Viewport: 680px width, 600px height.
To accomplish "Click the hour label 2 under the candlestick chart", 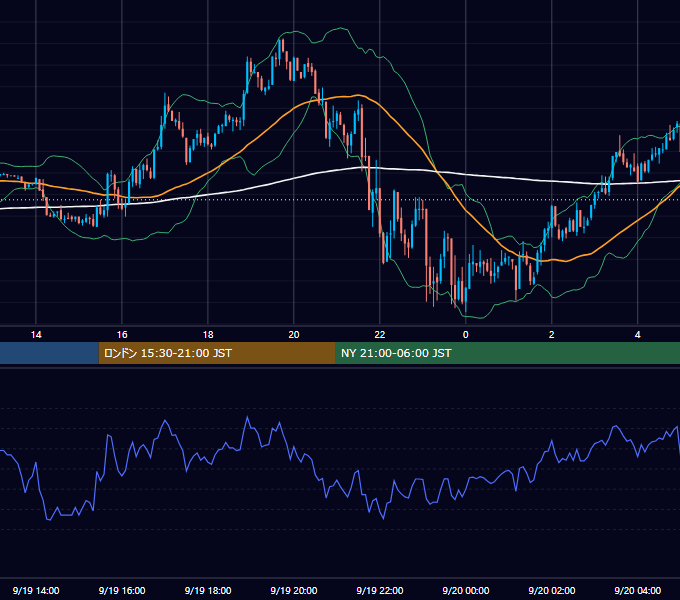I will point(552,335).
